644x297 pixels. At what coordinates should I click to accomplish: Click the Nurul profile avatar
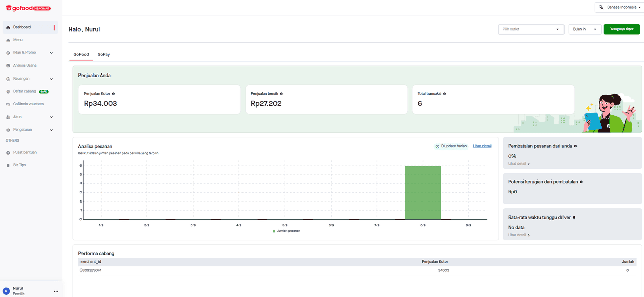tap(6, 291)
